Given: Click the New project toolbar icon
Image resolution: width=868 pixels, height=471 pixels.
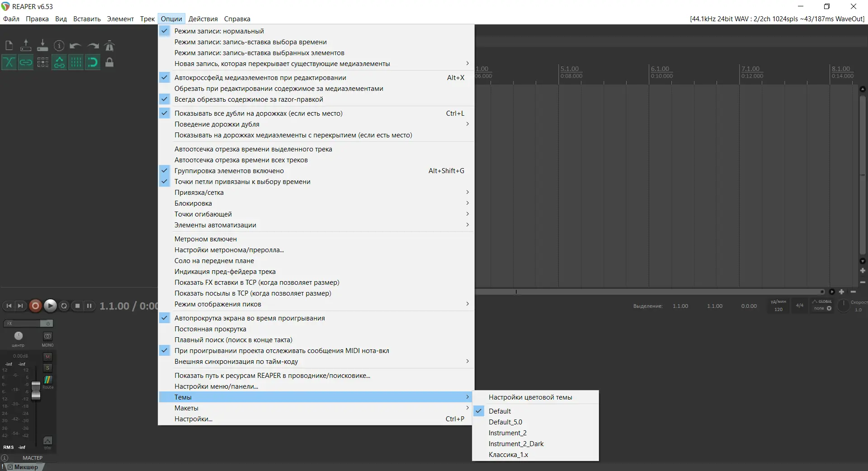Looking at the screenshot, I should (x=9, y=45).
